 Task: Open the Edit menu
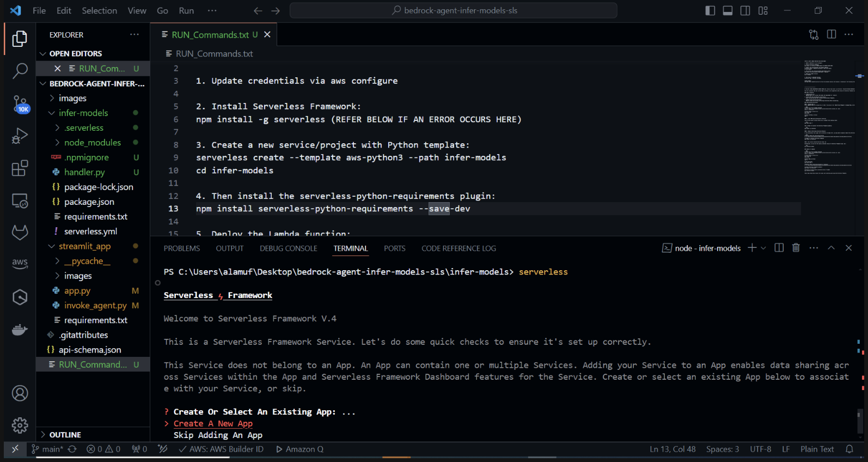coord(64,10)
